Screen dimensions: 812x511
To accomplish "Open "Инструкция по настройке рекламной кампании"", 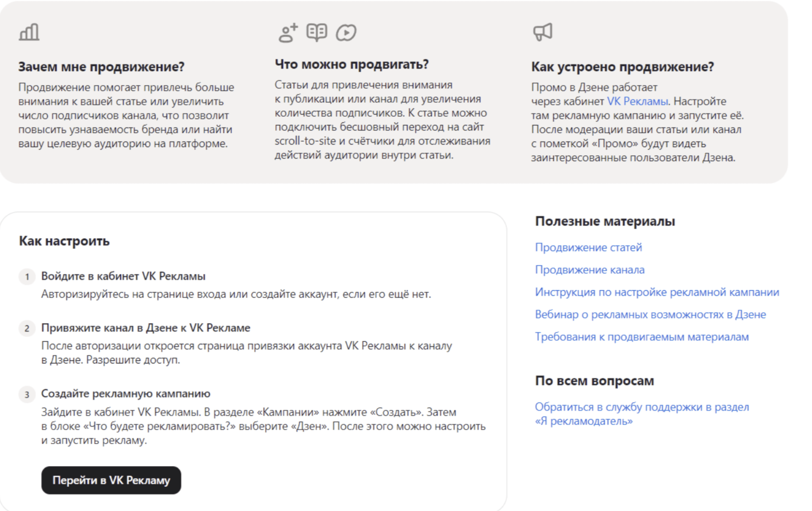I will (657, 292).
